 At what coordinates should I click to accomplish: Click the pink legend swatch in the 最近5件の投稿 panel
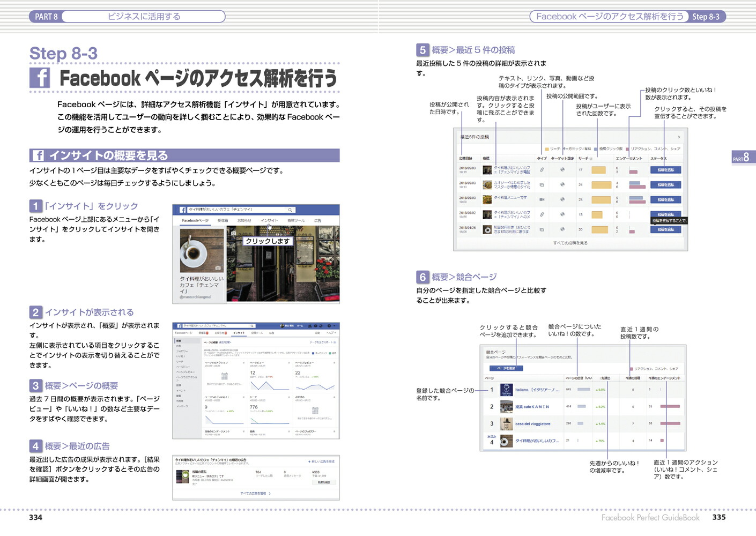628,149
